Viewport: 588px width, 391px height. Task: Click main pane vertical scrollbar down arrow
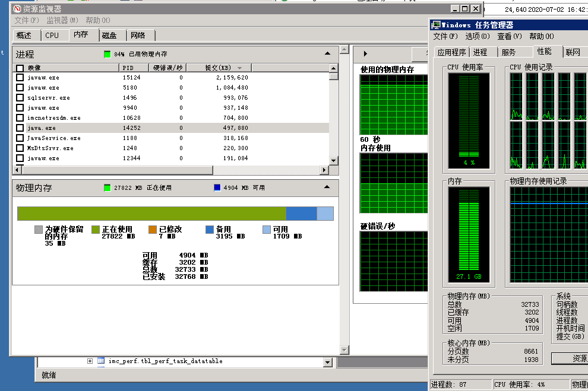pos(344,350)
